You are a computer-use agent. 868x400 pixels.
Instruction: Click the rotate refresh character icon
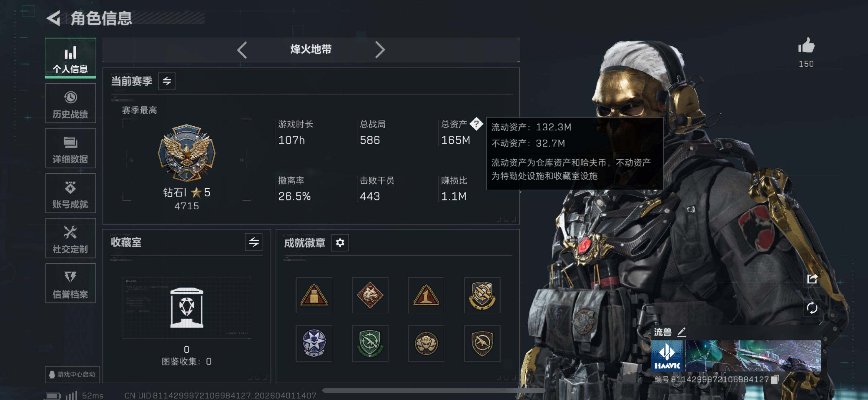coord(812,308)
